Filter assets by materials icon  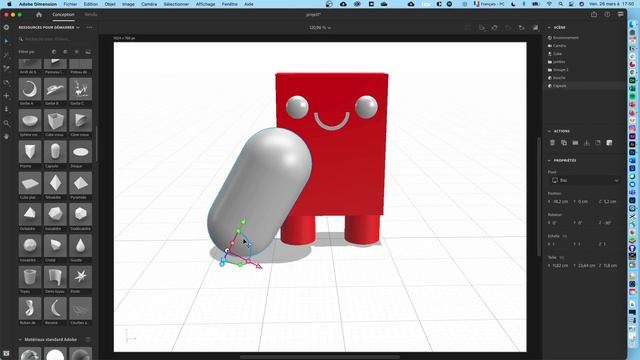(65, 52)
